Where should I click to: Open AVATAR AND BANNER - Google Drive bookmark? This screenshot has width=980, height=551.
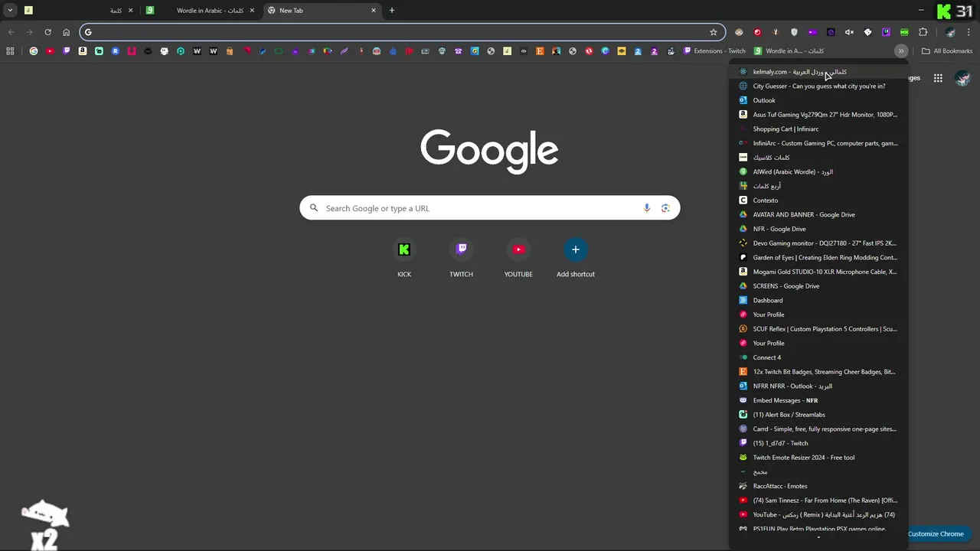click(818, 214)
